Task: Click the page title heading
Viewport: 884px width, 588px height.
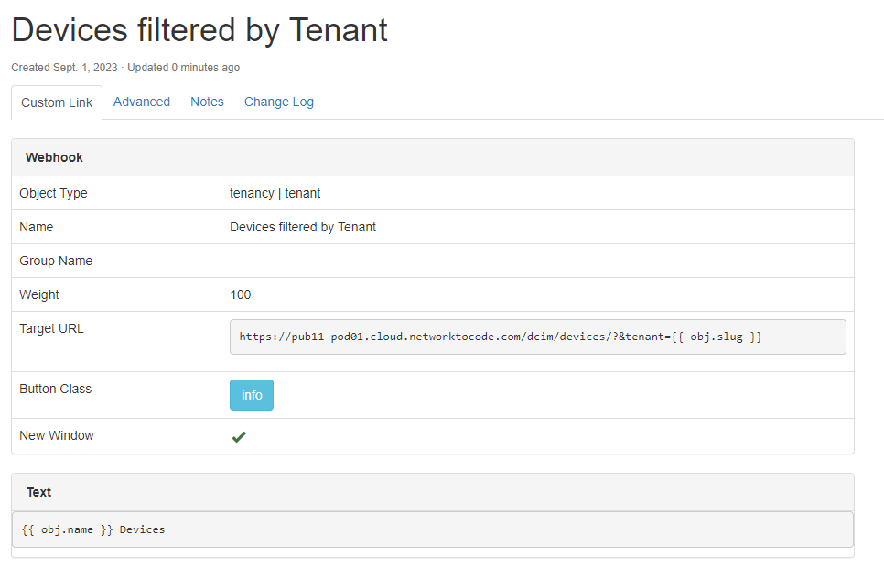Action: click(199, 30)
